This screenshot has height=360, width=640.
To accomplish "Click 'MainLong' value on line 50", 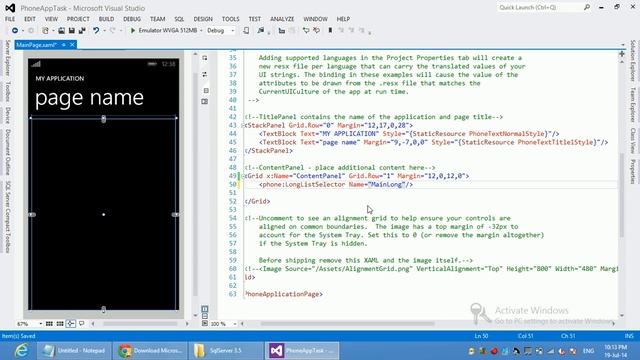I will (x=387, y=184).
